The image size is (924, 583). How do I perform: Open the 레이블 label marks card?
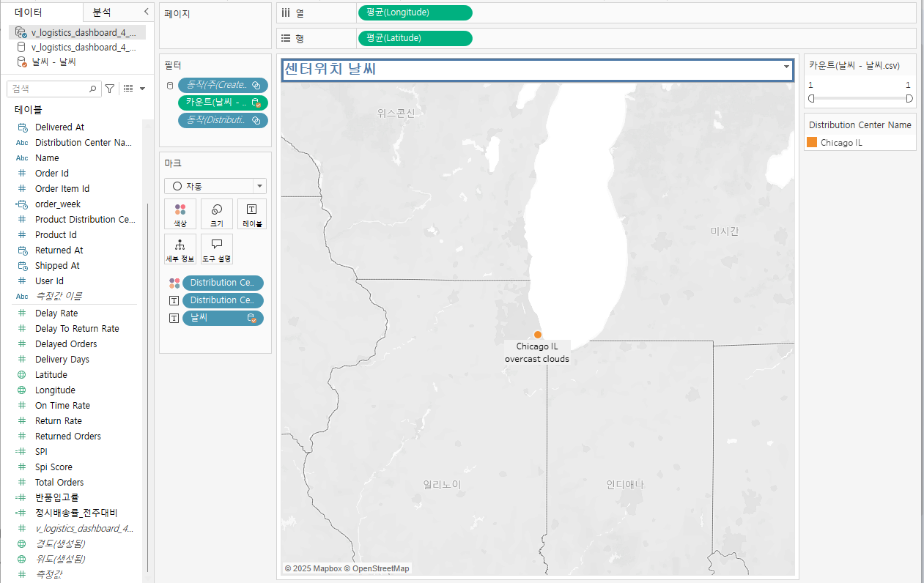(x=252, y=214)
